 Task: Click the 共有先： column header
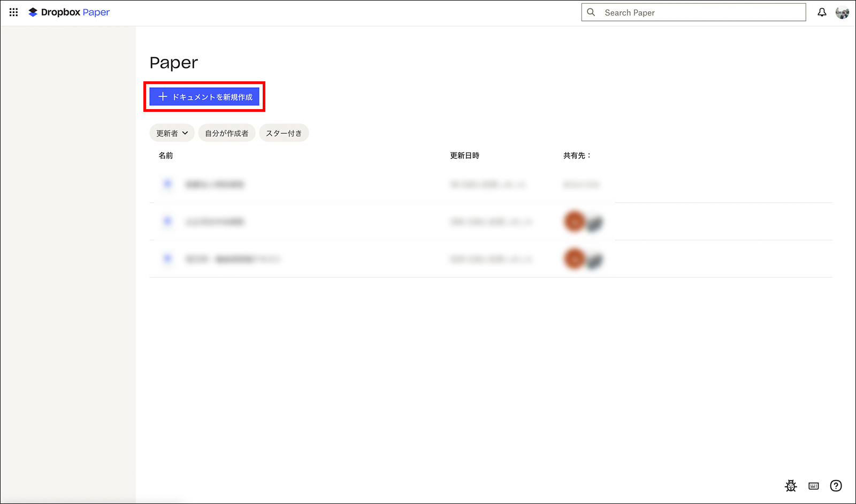point(577,156)
